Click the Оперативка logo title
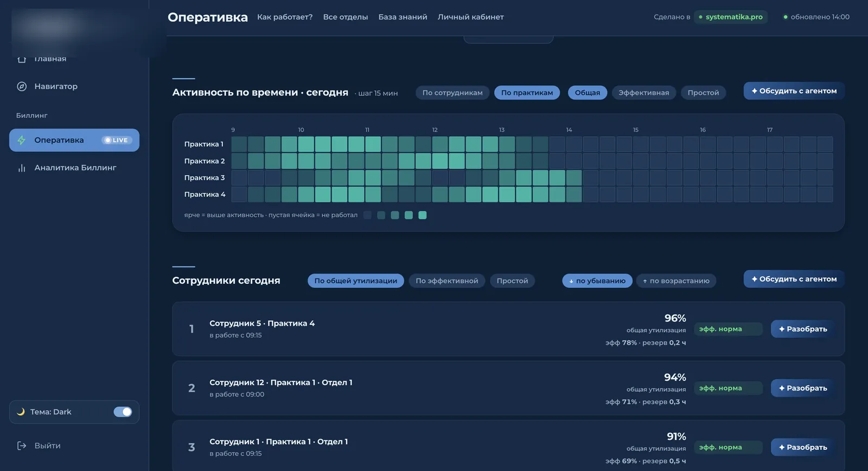This screenshot has width=868, height=471. tap(208, 17)
